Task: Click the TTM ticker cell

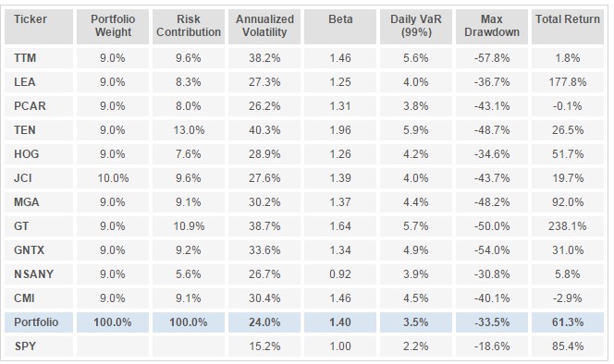Action: (39, 58)
